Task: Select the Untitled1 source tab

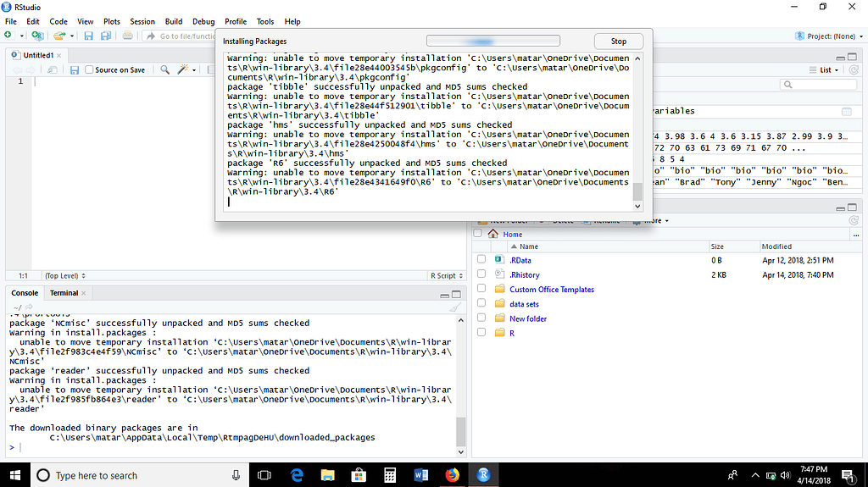Action: 37,55
